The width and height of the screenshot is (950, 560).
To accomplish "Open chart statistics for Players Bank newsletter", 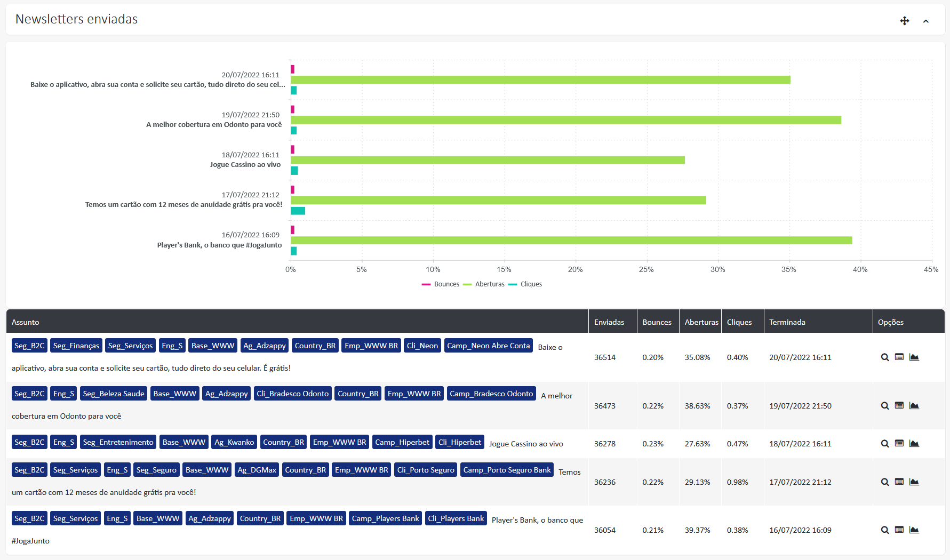I will pyautogui.click(x=914, y=530).
